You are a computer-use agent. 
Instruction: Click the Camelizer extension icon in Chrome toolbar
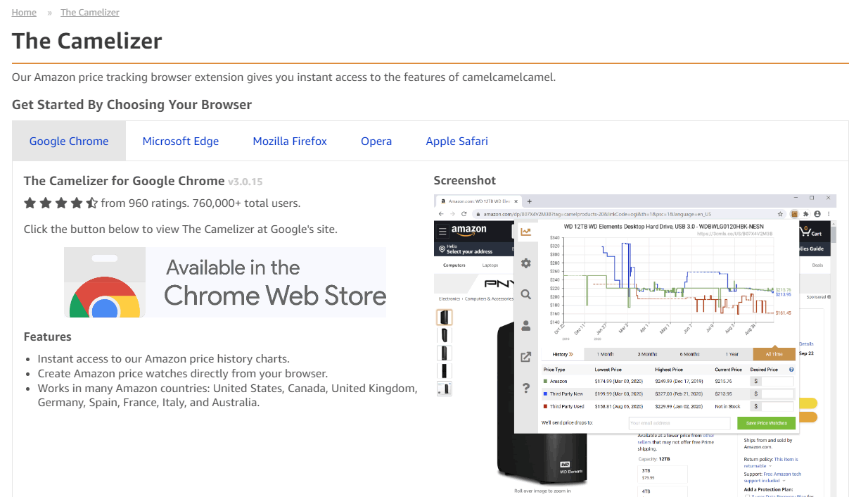pos(794,213)
